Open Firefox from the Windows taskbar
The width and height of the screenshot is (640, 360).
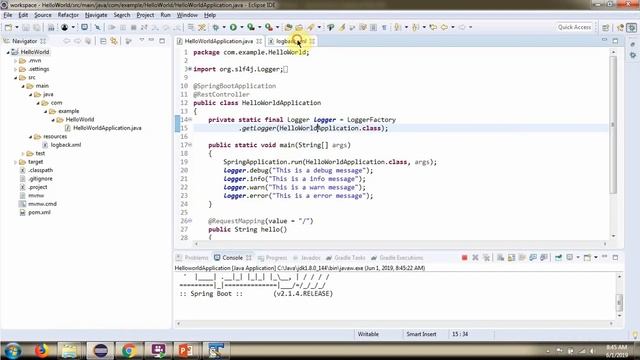point(41,351)
